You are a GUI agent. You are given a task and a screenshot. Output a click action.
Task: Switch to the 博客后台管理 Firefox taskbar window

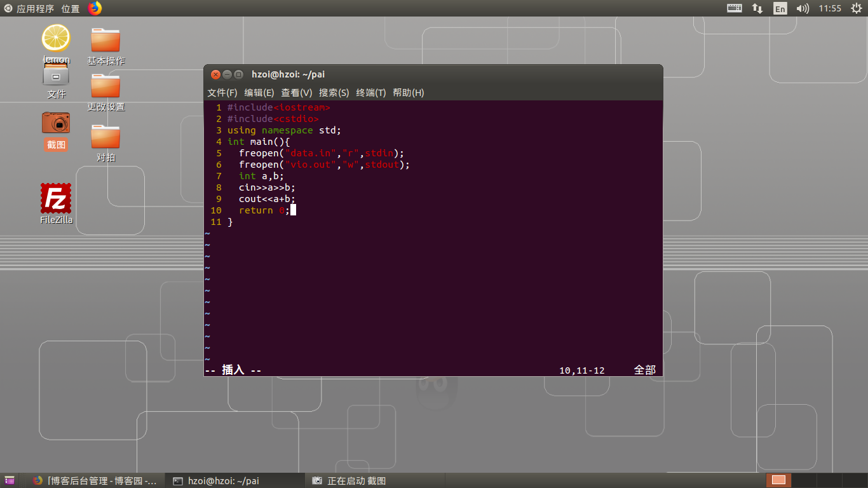pos(95,480)
